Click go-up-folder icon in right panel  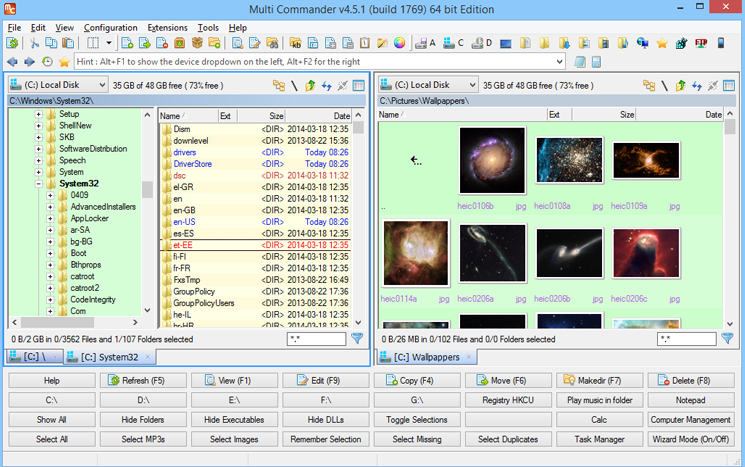pos(680,86)
